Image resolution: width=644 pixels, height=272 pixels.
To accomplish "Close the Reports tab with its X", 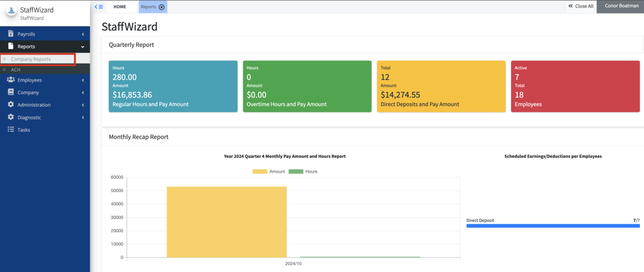I will [x=162, y=7].
